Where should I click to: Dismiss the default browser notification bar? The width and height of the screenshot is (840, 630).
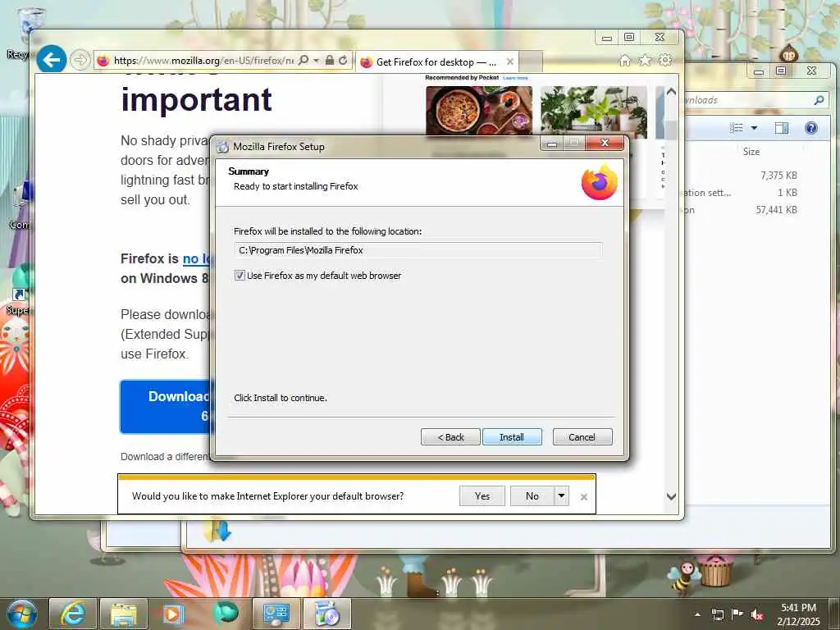tap(584, 497)
